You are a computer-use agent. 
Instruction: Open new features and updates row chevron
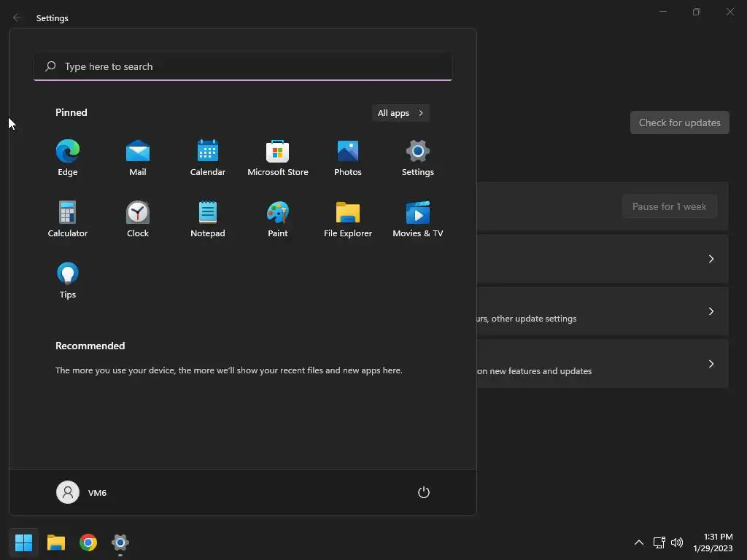711,363
